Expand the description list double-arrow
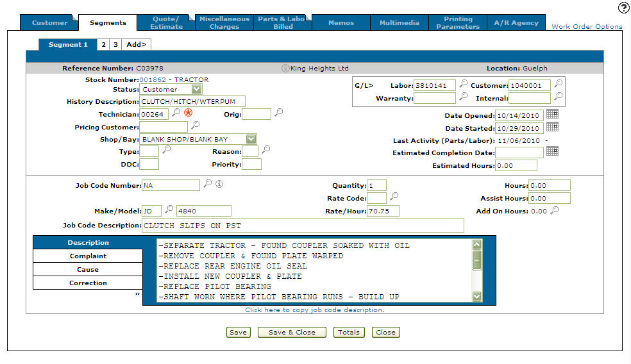The width and height of the screenshot is (631, 364). pos(137,294)
